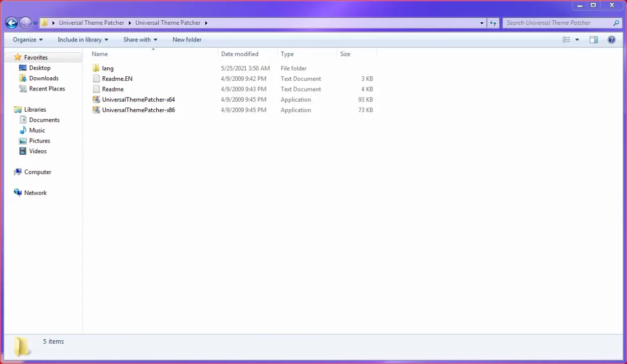Open the view options dropdown arrow
This screenshot has height=364, width=627.
click(577, 40)
